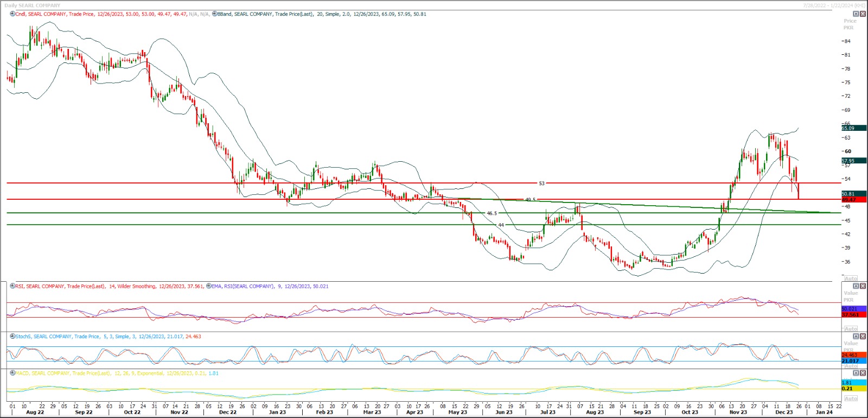The width and height of the screenshot is (868, 418).
Task: Toggle Auto scaling on the RSI pane
Action: 851,329
